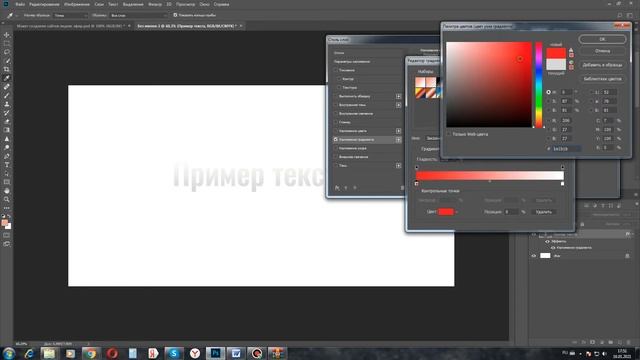This screenshot has height=360, width=640.
Task: Open Microsoft Word from the taskbar
Action: click(x=236, y=353)
